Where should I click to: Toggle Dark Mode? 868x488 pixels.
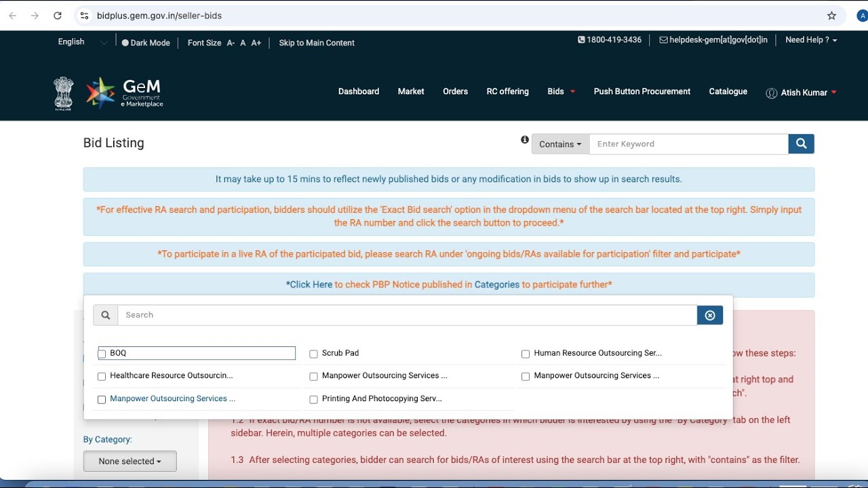[x=146, y=43]
